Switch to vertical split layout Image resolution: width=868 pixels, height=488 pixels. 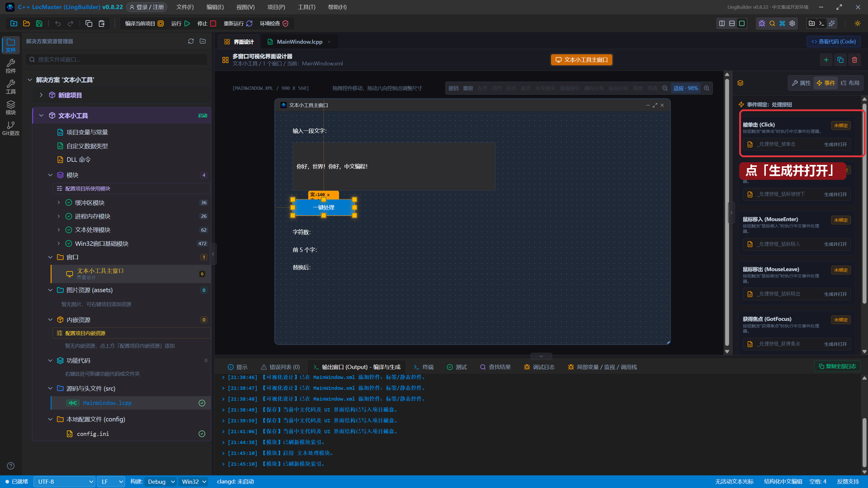722,23
